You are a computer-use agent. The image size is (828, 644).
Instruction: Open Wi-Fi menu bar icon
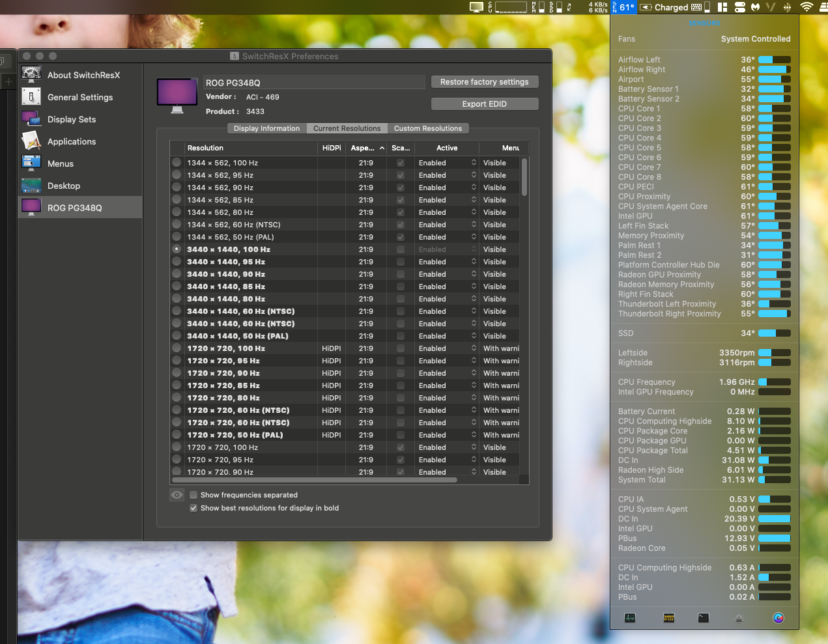[807, 7]
